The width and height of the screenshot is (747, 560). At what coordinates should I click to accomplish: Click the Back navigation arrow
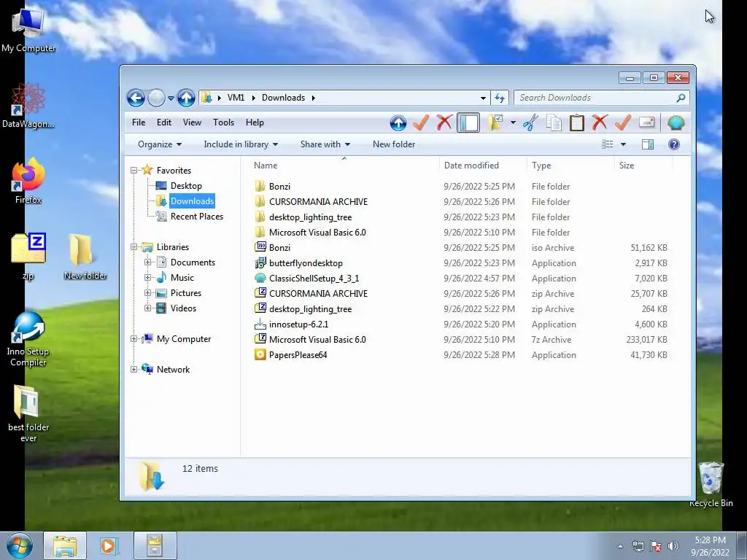pyautogui.click(x=136, y=98)
